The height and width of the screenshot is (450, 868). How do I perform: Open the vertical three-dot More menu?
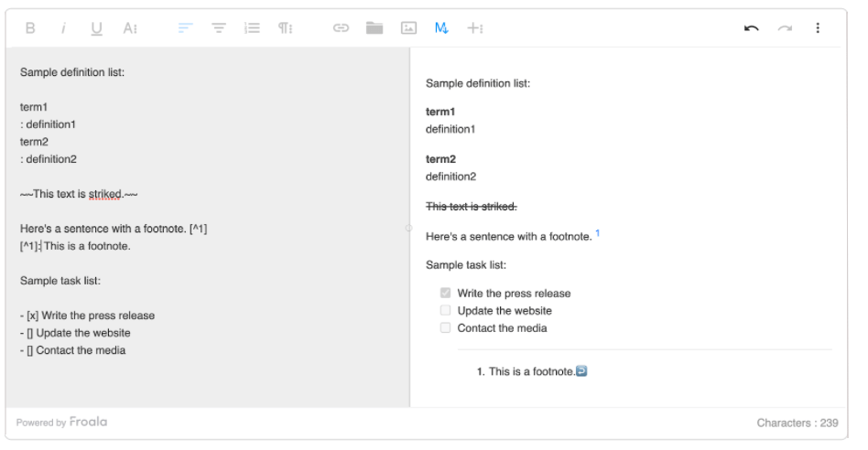coord(817,28)
